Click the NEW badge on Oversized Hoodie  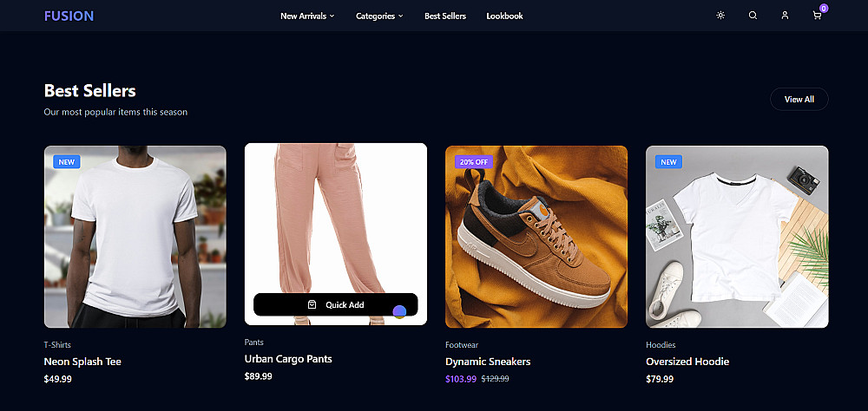point(668,162)
